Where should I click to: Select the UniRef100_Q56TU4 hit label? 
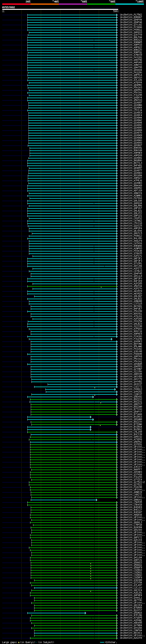point(131,286)
